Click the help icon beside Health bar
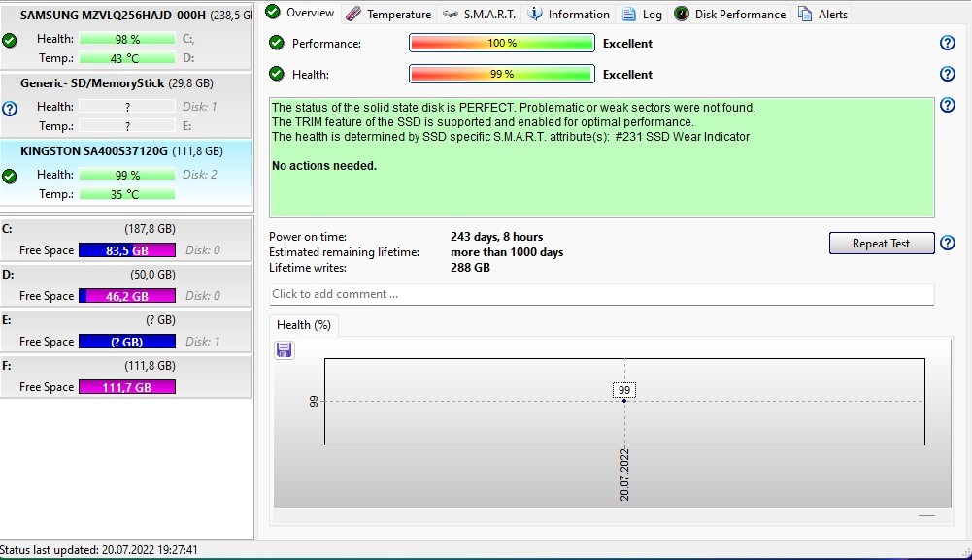The image size is (972, 560). point(947,74)
